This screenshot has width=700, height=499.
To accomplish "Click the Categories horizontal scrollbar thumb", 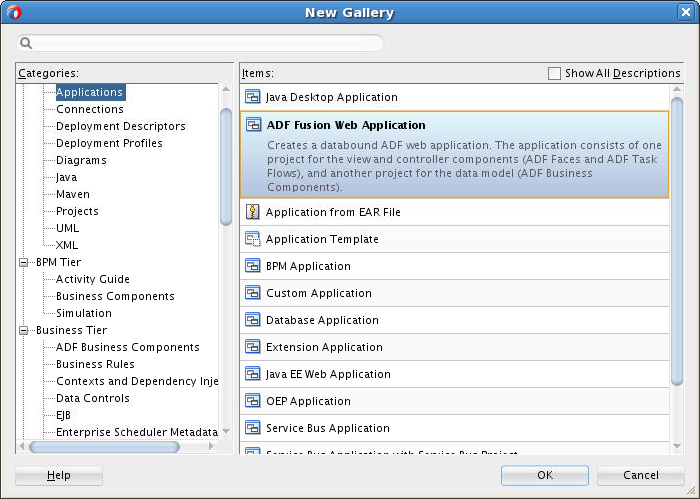I will (x=104, y=446).
